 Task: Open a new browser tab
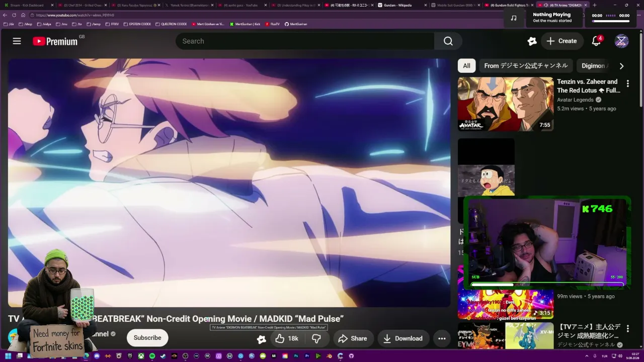(595, 5)
